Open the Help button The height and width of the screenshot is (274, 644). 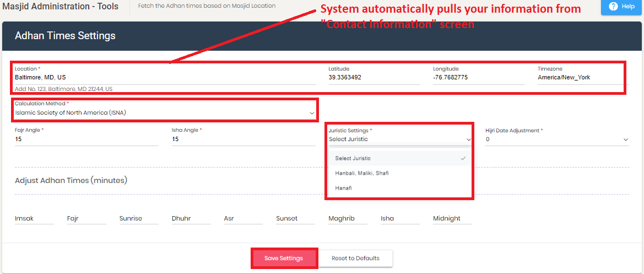(x=622, y=7)
